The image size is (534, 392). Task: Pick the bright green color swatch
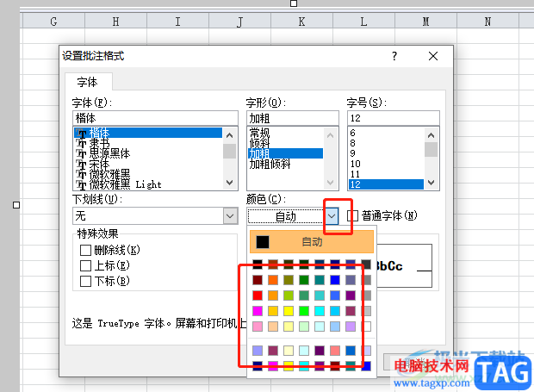pyautogui.click(x=304, y=311)
